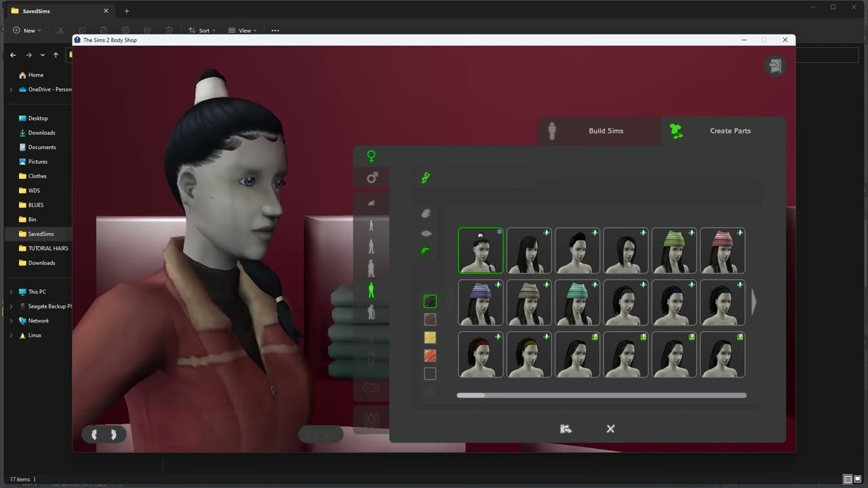
Task: Open the recent locations chevron
Action: tap(43, 55)
